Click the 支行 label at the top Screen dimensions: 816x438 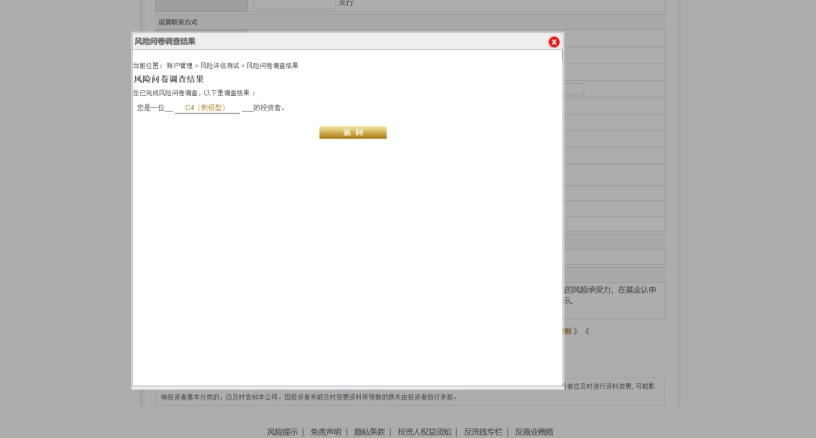tap(346, 4)
